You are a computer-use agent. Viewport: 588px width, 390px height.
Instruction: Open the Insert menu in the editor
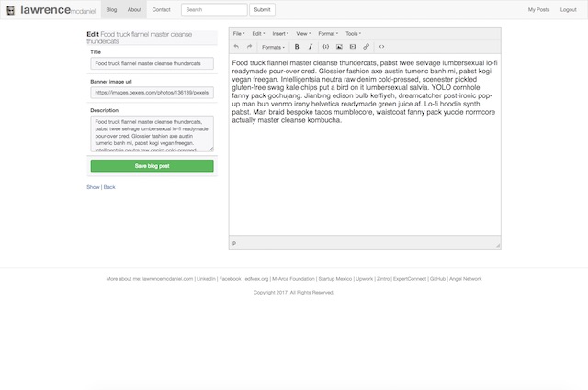280,33
